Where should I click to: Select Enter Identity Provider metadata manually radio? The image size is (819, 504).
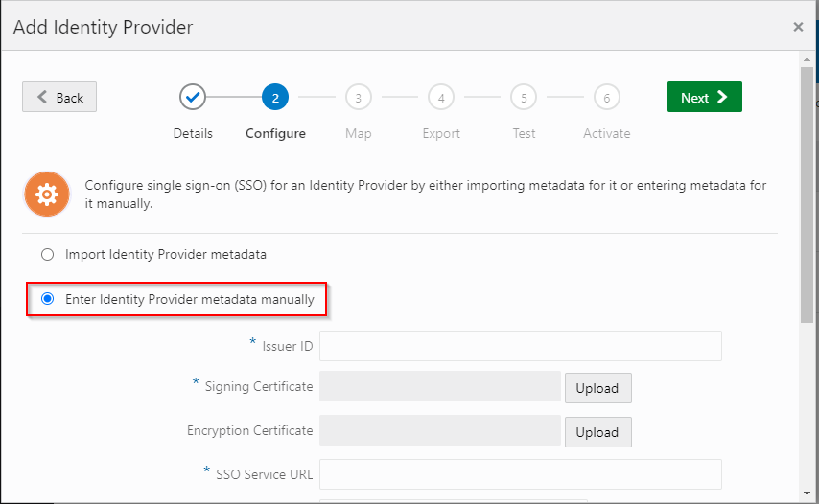click(x=47, y=299)
